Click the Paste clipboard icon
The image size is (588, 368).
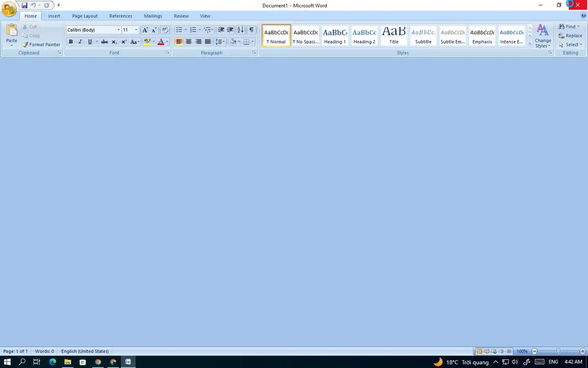click(12, 31)
